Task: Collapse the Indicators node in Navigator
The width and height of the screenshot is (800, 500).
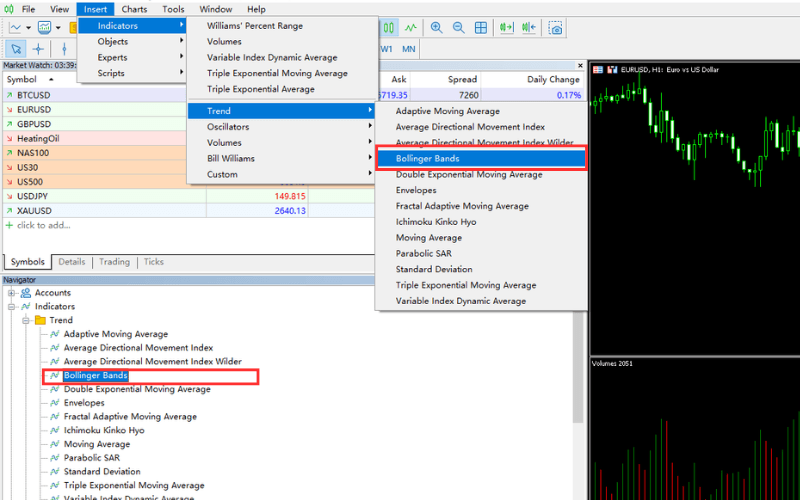Action: pos(12,307)
